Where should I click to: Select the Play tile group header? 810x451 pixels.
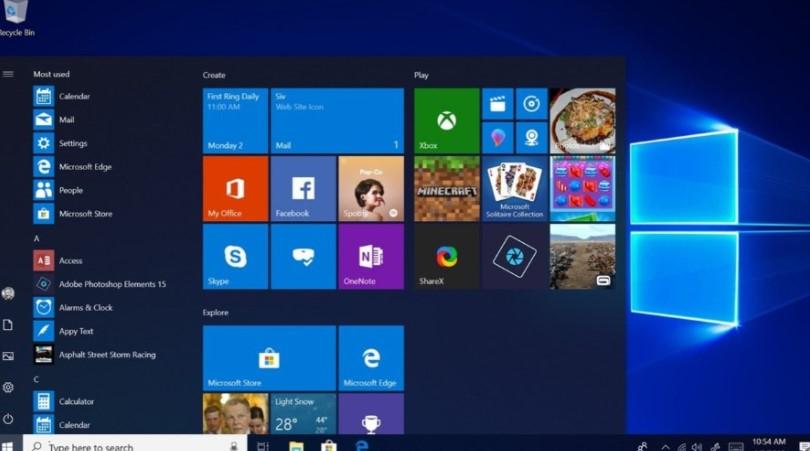[x=421, y=75]
